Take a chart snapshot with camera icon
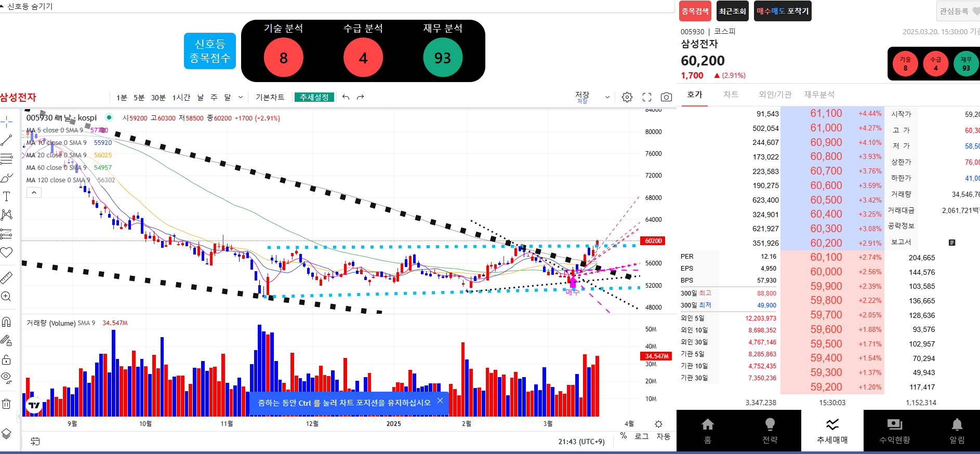Image resolution: width=980 pixels, height=454 pixels. coord(666,97)
